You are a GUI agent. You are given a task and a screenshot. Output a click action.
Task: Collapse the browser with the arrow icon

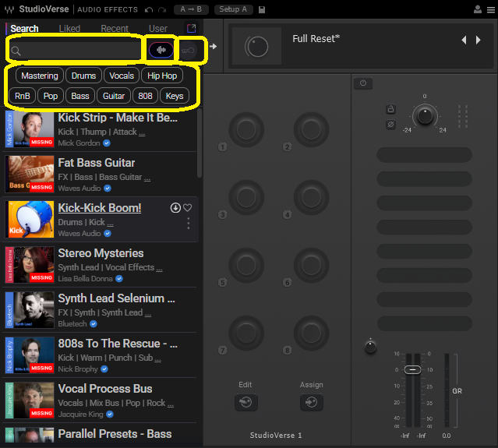213,46
